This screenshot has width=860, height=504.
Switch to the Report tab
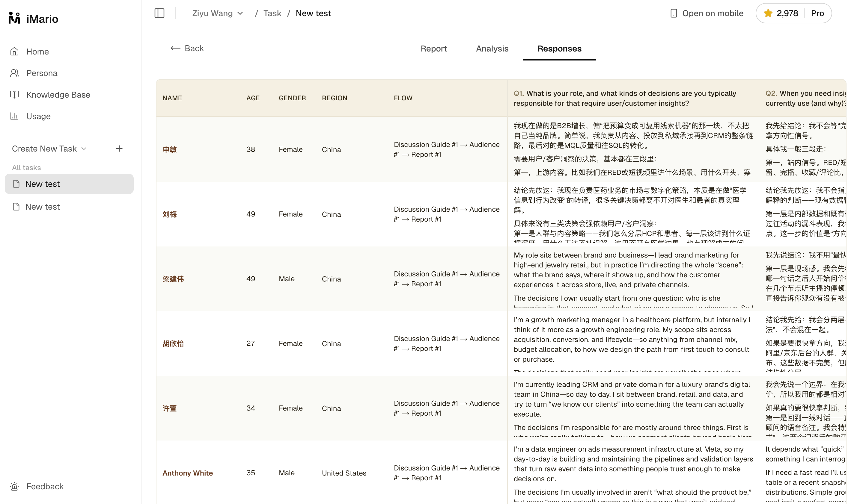(433, 49)
